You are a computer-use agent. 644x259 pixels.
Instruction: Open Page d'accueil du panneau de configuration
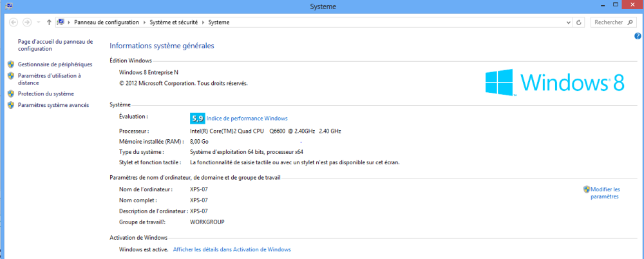[x=55, y=45]
